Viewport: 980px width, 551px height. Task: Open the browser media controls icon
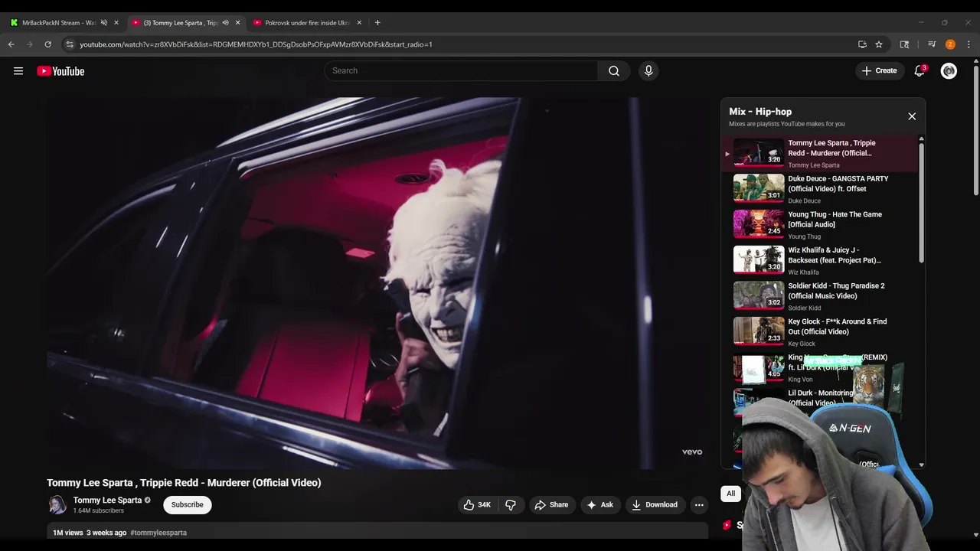(x=932, y=44)
